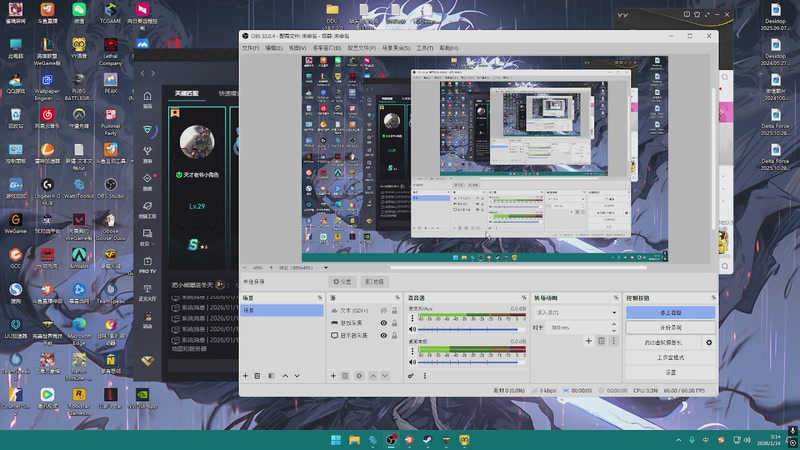800x450 pixels.
Task: Open the 文件(F) menu in OBS
Action: [250, 47]
